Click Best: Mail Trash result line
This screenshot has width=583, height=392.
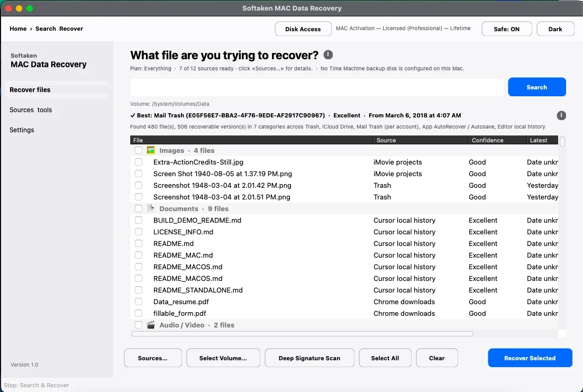[x=296, y=115]
